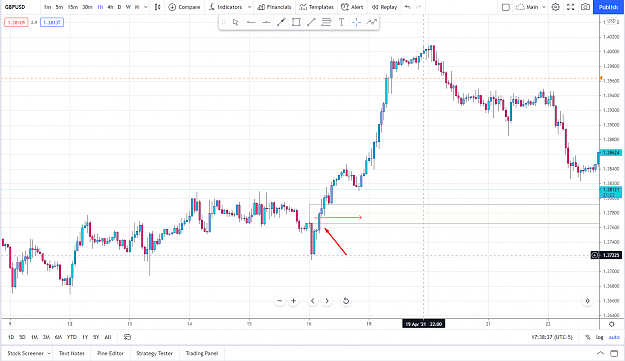Select the fib retracement lines tool
The width and height of the screenshot is (625, 361).
point(326,22)
